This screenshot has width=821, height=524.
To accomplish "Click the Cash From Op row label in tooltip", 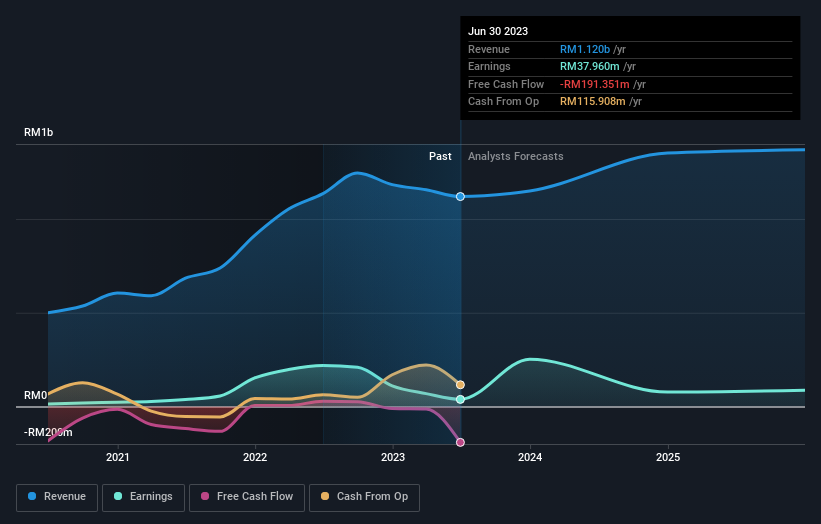I will (x=503, y=102).
